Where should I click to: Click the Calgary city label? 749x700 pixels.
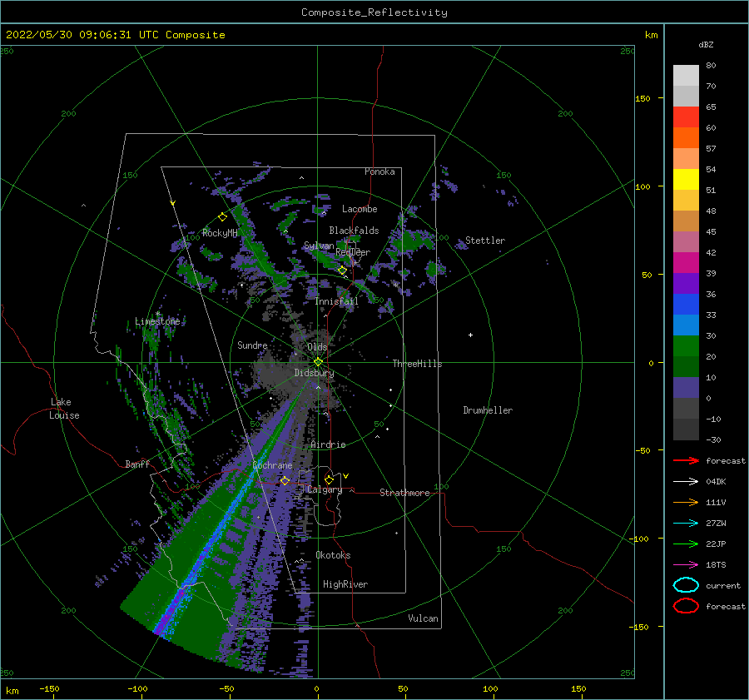click(x=325, y=489)
